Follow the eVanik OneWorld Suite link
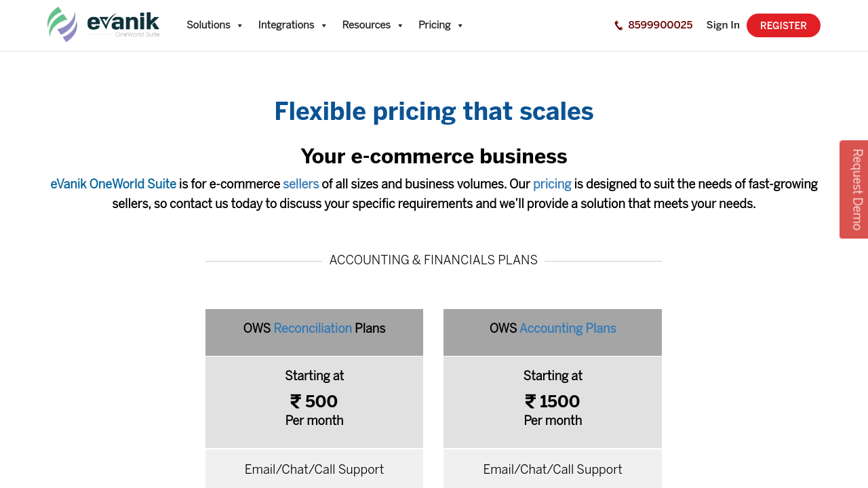 tap(113, 184)
